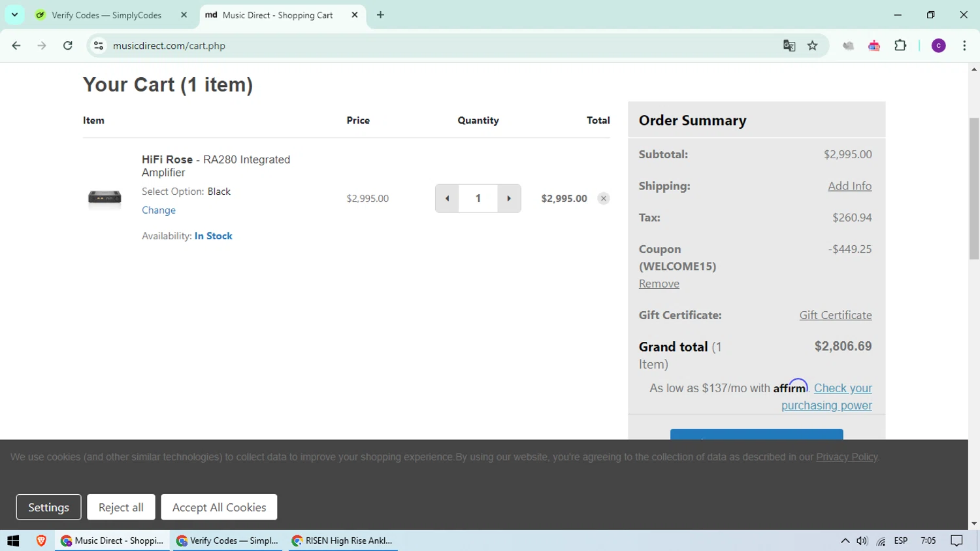
Task: Click the subtotal value $2,995.00 in Order Summary
Action: point(847,155)
